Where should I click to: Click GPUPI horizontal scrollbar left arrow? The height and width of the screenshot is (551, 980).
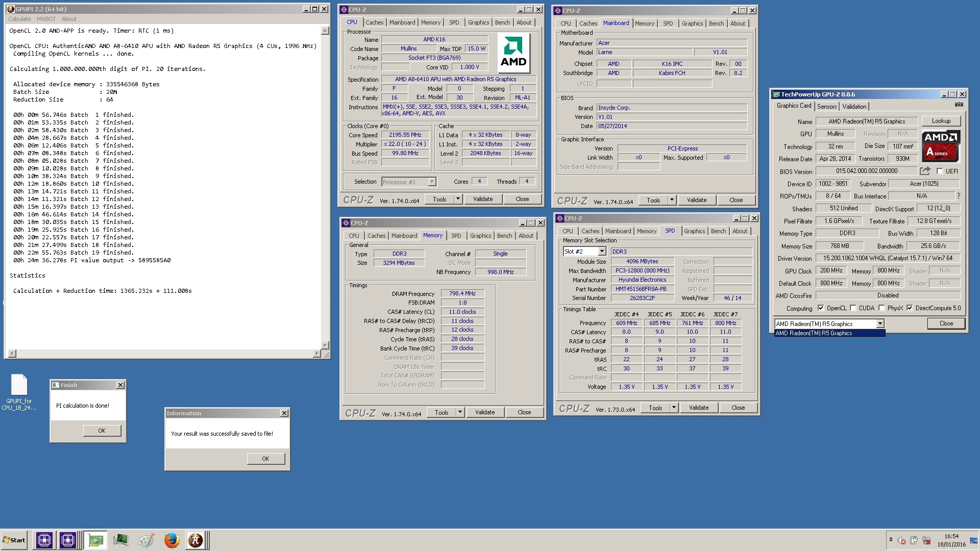pyautogui.click(x=12, y=353)
